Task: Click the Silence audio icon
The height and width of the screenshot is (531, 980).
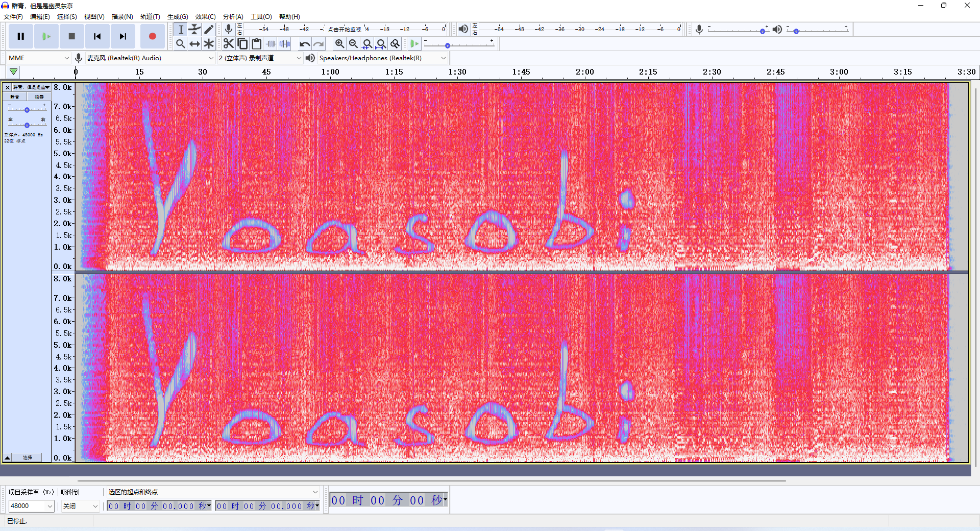Action: click(285, 44)
